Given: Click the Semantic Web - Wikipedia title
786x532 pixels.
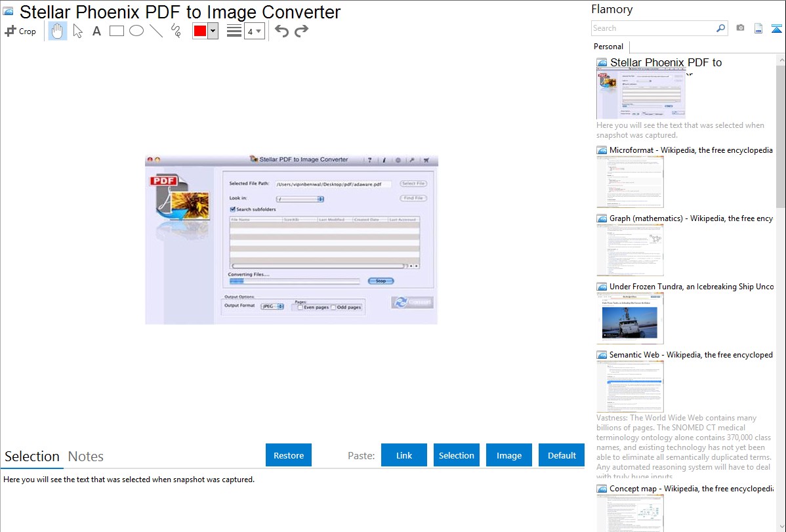Looking at the screenshot, I should pyautogui.click(x=691, y=354).
